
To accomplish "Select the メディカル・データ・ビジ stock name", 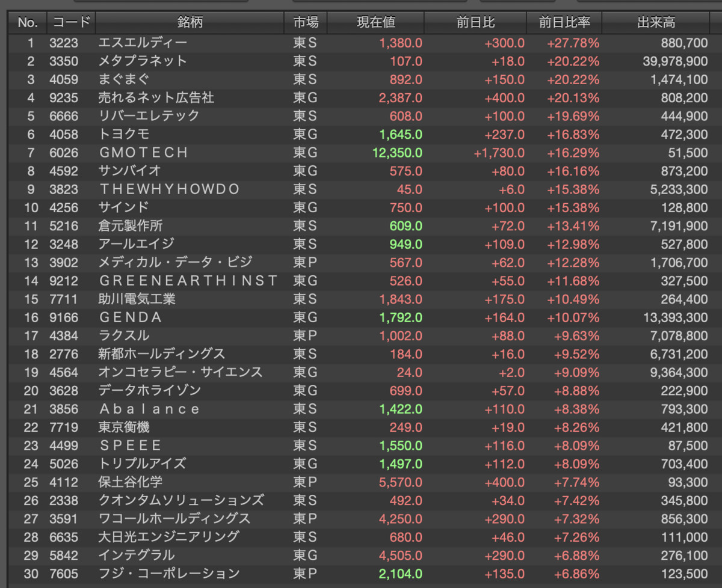I will pos(175,262).
